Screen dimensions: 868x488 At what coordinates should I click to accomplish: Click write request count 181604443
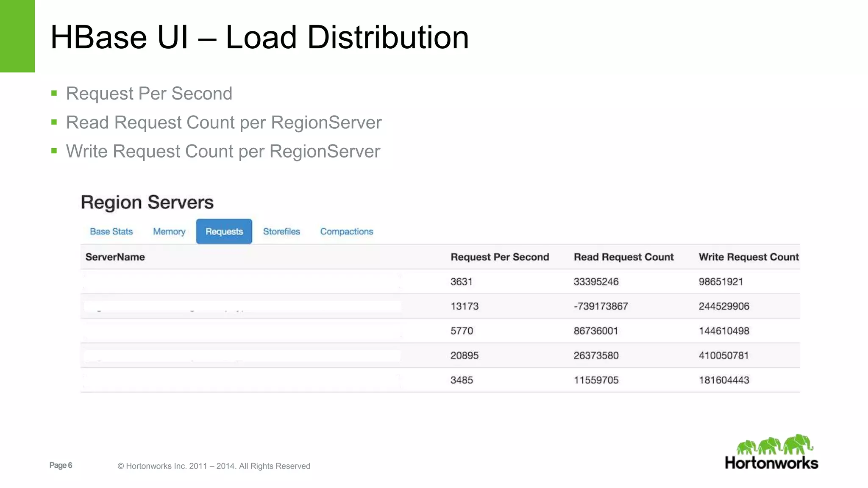click(x=724, y=380)
